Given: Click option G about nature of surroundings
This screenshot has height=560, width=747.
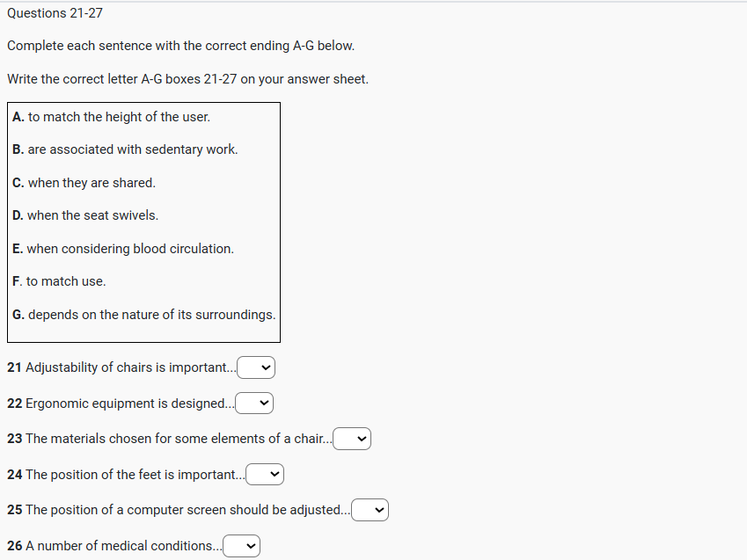Looking at the screenshot, I should point(144,315).
